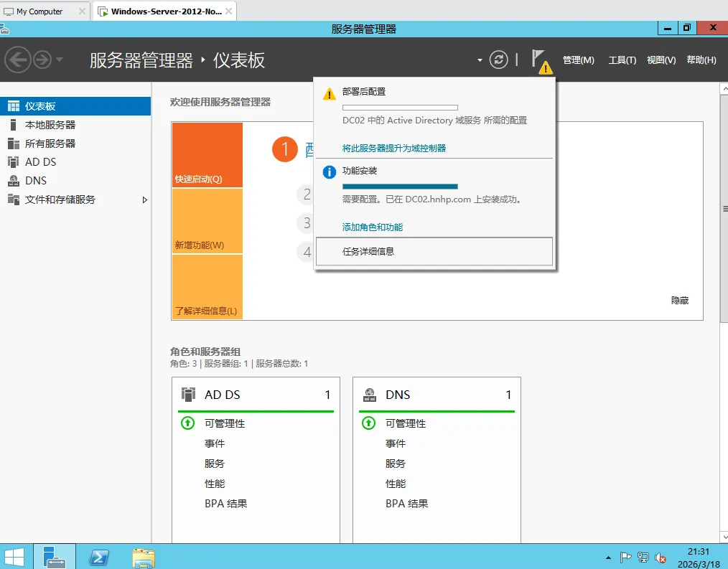728x569 pixels.
Task: Launch PowerShell from the taskbar
Action: point(99,556)
